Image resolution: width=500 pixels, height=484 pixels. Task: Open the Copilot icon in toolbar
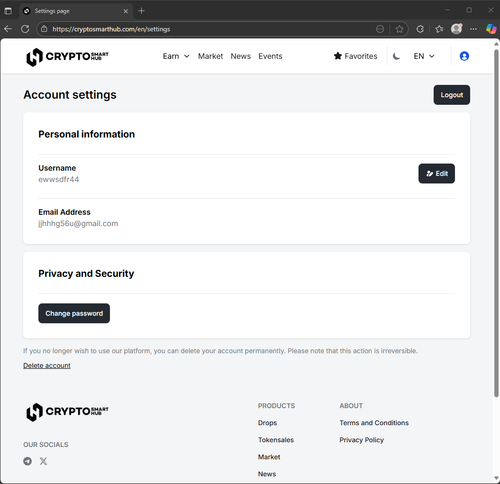pos(491,29)
